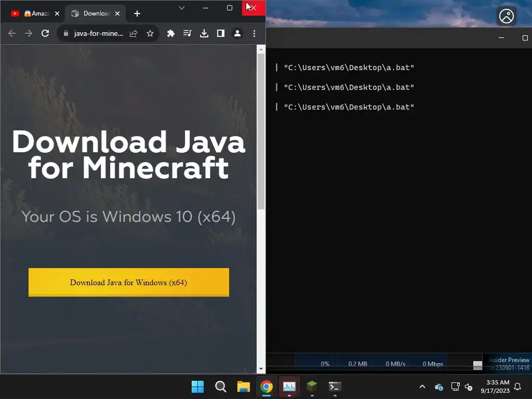
Task: Click the second a.bat path line
Action: pyautogui.click(x=349, y=87)
